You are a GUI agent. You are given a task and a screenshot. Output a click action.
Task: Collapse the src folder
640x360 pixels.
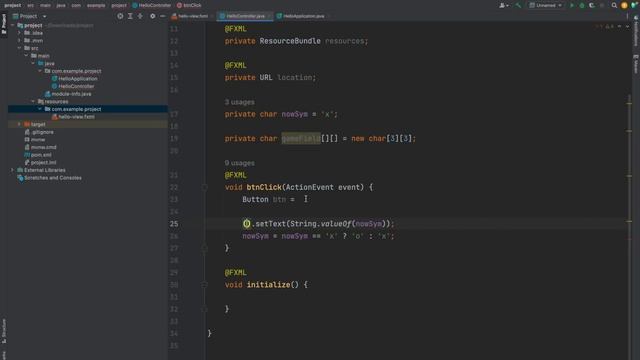click(x=19, y=48)
